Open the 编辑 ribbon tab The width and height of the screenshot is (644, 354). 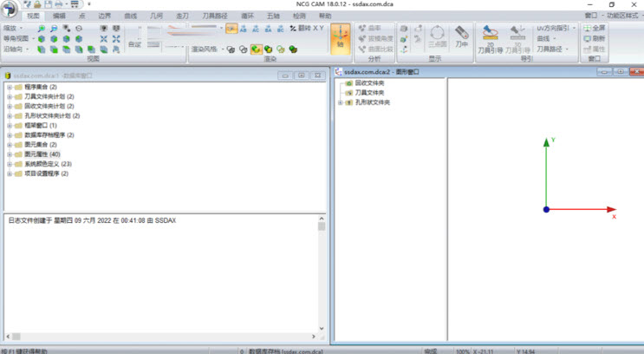[x=59, y=16]
